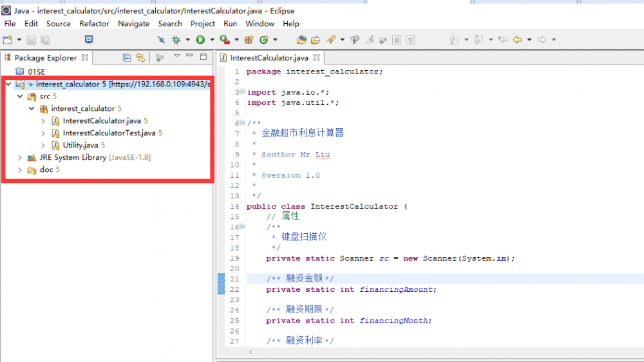Select the InterestCalculator.java editor tab
The width and height of the screenshot is (644, 362).
[x=269, y=58]
